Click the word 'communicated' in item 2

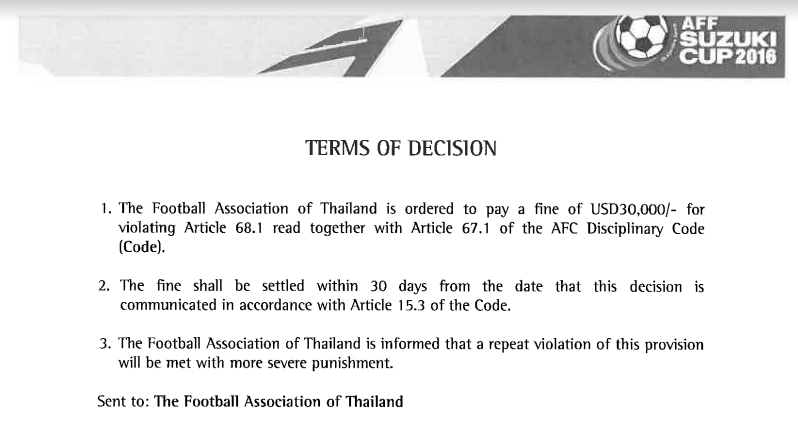167,305
